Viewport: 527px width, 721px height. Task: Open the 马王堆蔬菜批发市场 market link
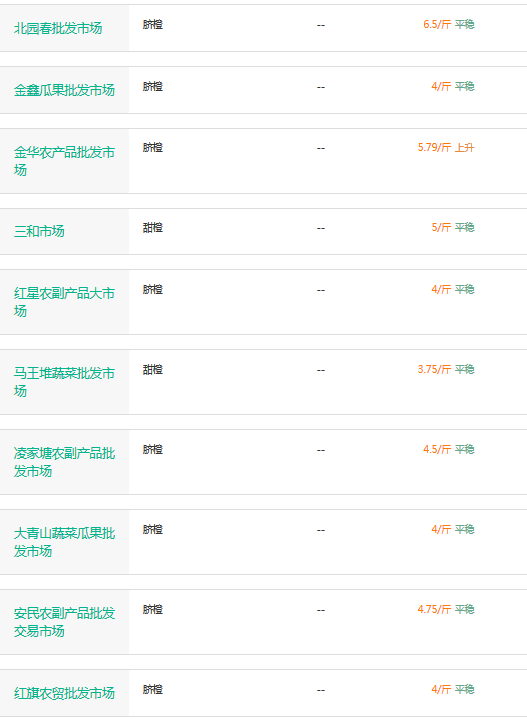pyautogui.click(x=64, y=382)
